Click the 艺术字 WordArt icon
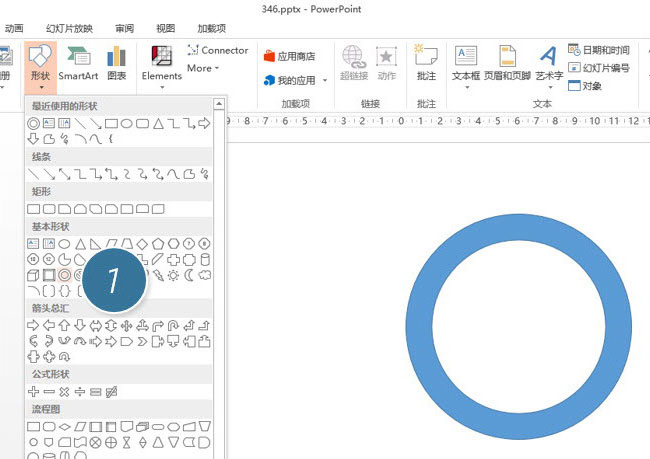The height and width of the screenshot is (459, 650). (549, 62)
